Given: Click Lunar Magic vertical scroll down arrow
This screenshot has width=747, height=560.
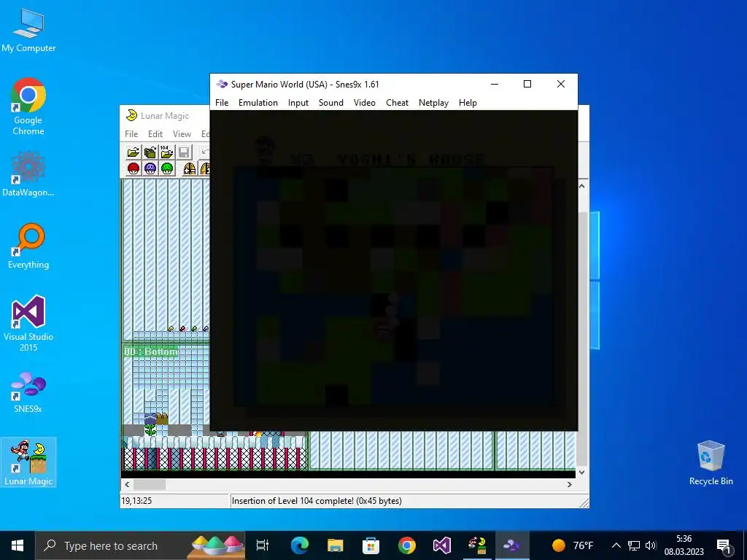Looking at the screenshot, I should (x=581, y=472).
